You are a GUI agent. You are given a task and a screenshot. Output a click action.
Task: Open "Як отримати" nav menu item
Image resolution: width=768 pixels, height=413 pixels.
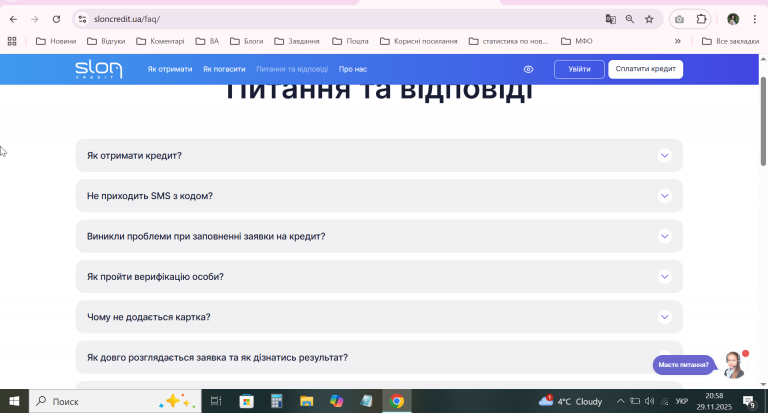tap(170, 69)
